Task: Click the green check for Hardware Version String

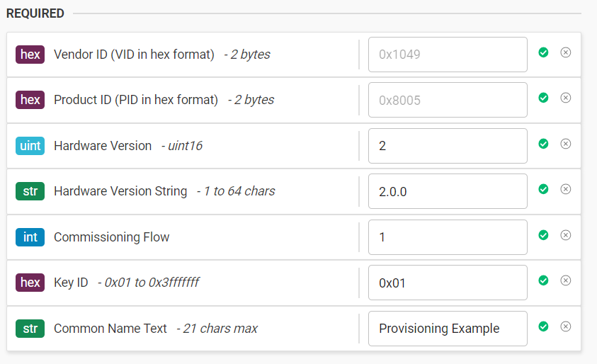Action: (x=543, y=189)
